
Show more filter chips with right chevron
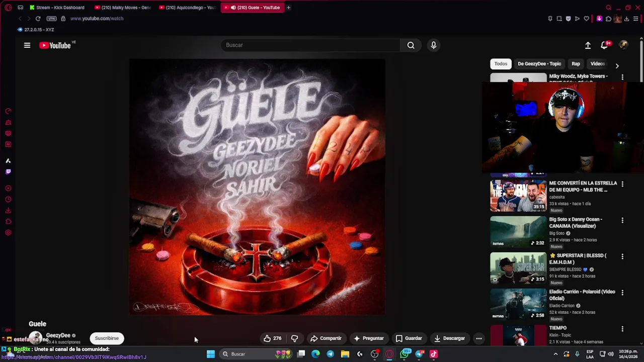617,65
